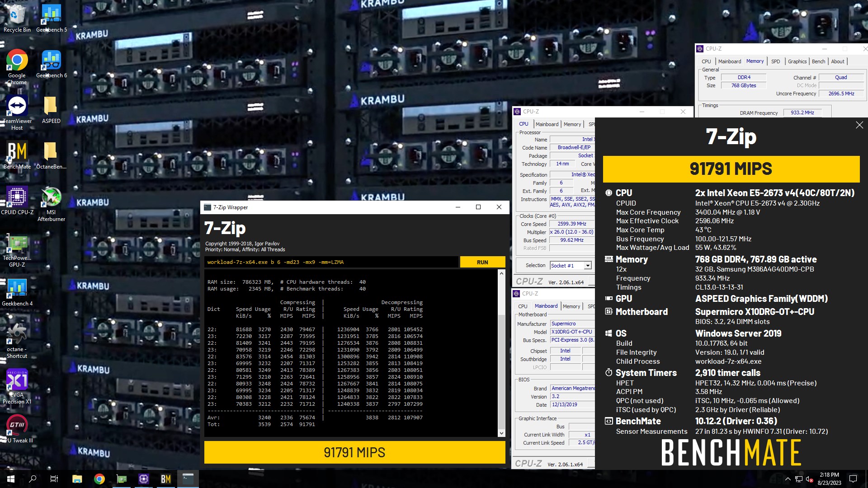The image size is (868, 488).
Task: Open File Explorer from taskbar
Action: pos(77,479)
